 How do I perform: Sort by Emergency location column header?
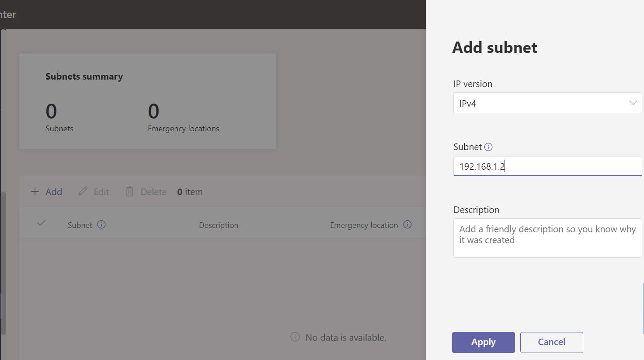click(364, 225)
